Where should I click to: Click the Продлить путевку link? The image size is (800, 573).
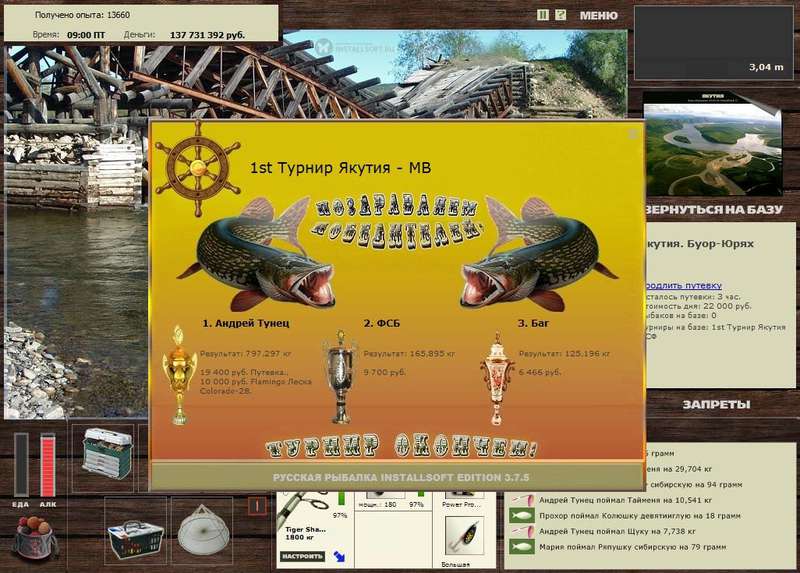click(x=684, y=285)
